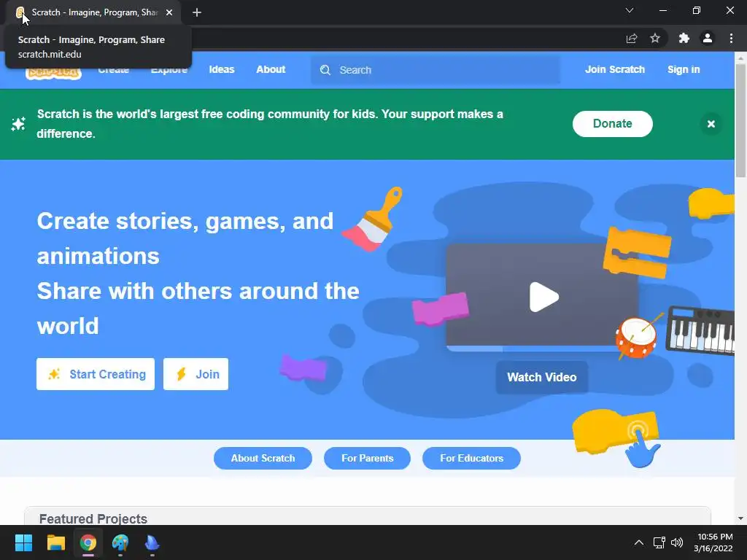This screenshot has height=560, width=747.
Task: Click the share this page icon
Action: click(632, 39)
